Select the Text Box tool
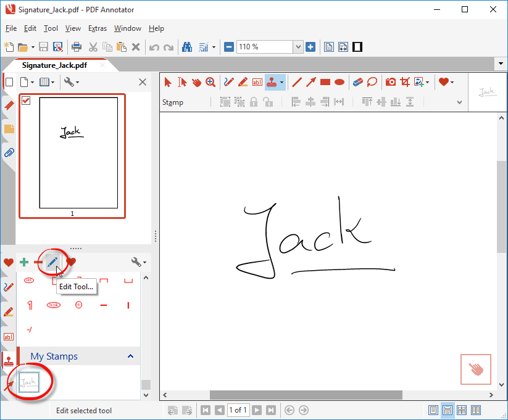This screenshot has height=420, width=508. 257,81
